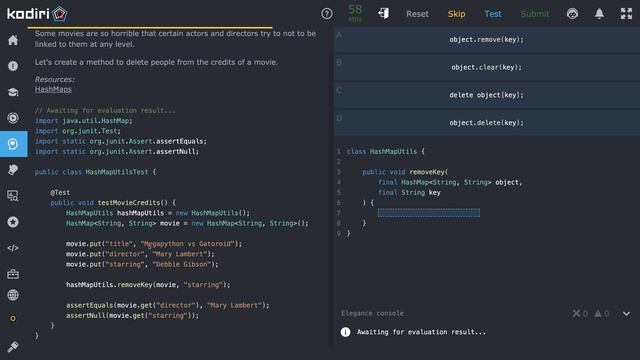This screenshot has width=640, height=360.
Task: Click the Test button
Action: [493, 14]
